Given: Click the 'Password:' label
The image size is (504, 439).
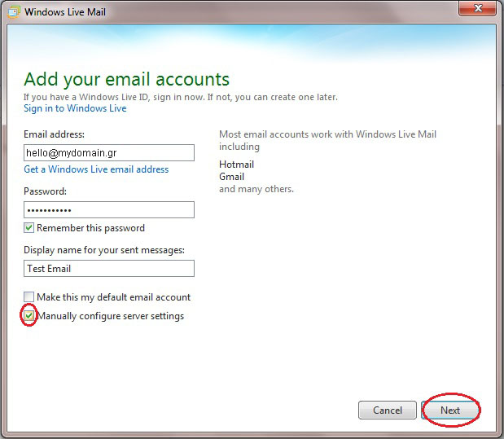Looking at the screenshot, I should (x=45, y=191).
